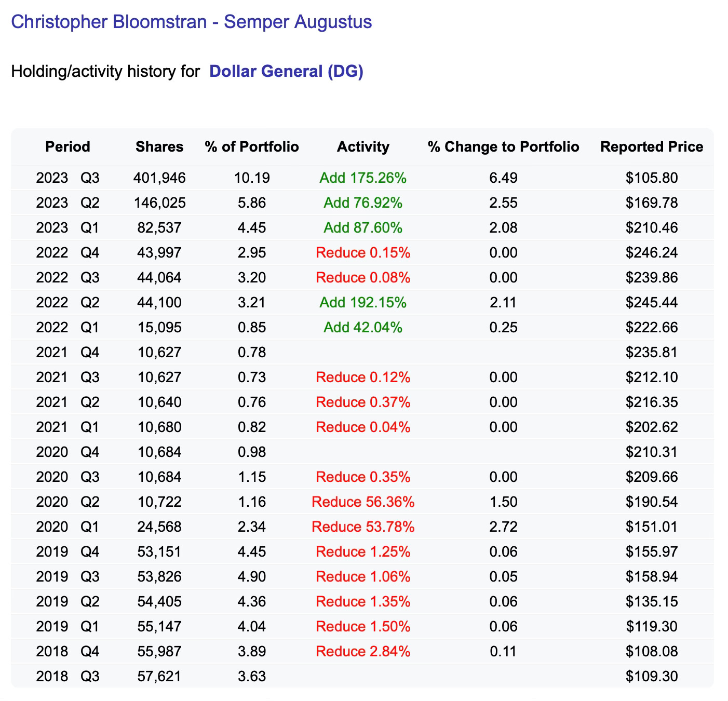The width and height of the screenshot is (728, 701).
Task: Select the 15,095 shares cell
Action: (x=159, y=328)
